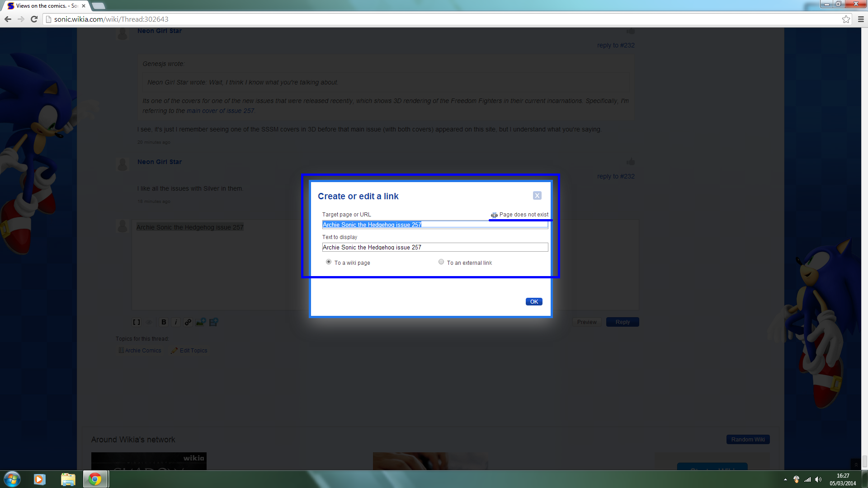The height and width of the screenshot is (488, 868).
Task: Click the address bar showing sonic.wikia.com
Action: click(443, 19)
